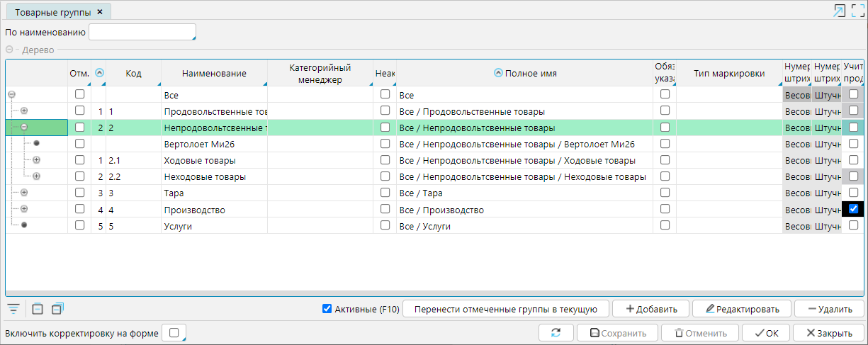Screen dimensions: 868x345
Task: Click the Тип маркировки column header
Action: [729, 73]
